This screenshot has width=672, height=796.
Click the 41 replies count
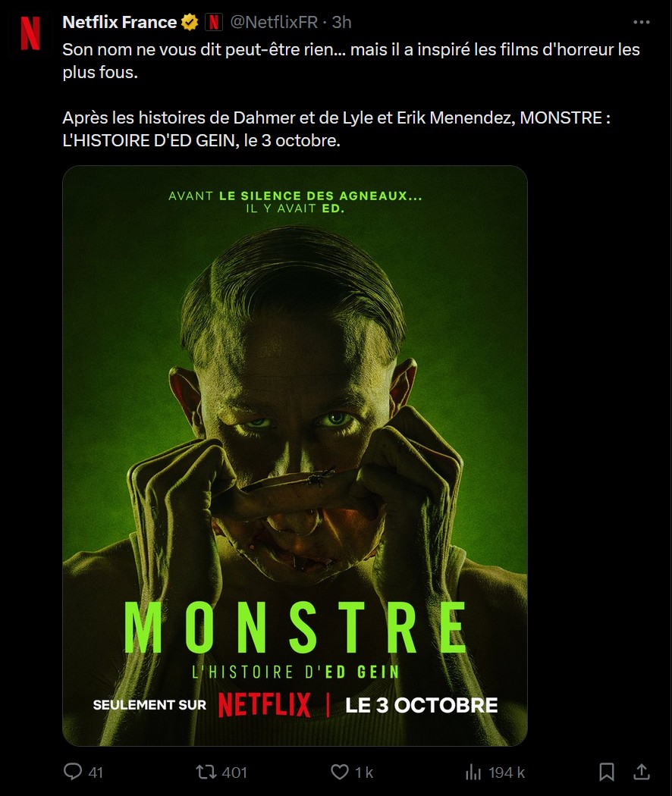tap(96, 772)
